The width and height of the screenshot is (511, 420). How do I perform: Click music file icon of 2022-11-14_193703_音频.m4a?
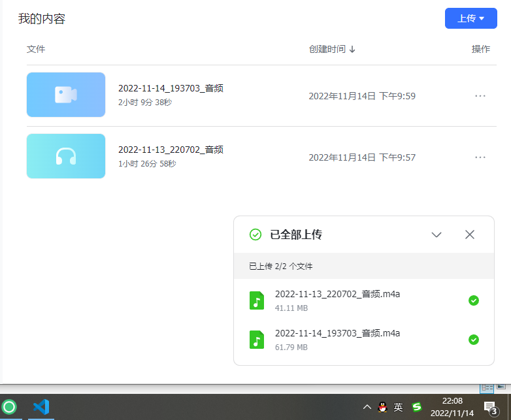[x=257, y=340]
